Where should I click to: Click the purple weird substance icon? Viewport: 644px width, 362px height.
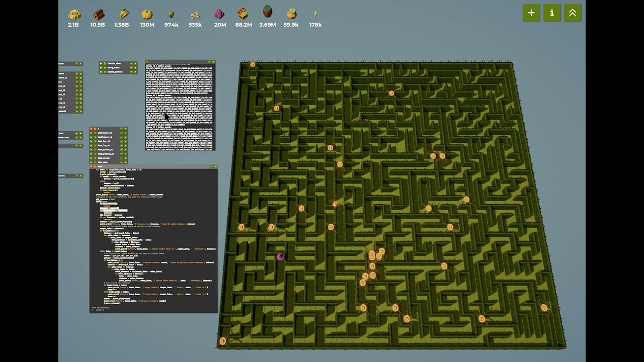coord(219,14)
